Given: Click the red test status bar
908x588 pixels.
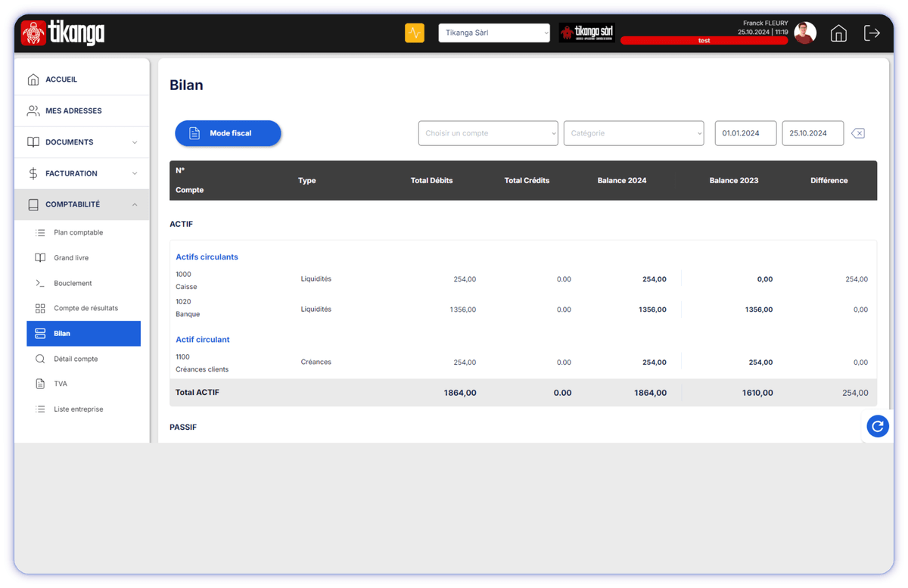Looking at the screenshot, I should [x=704, y=41].
